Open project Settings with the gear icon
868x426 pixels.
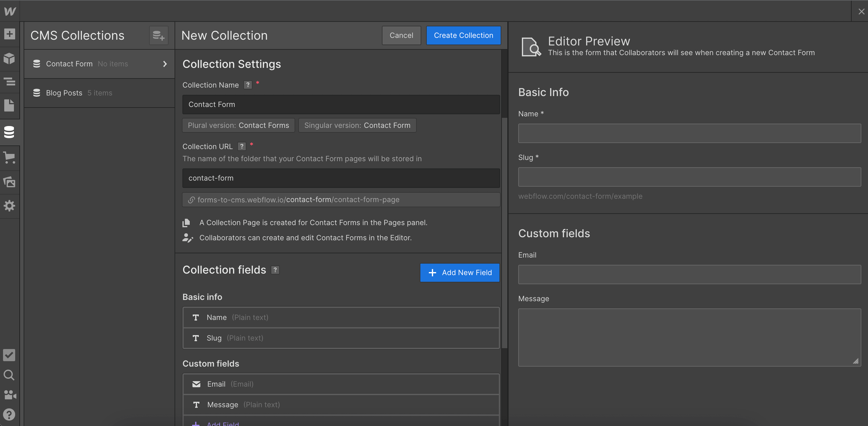tap(9, 206)
